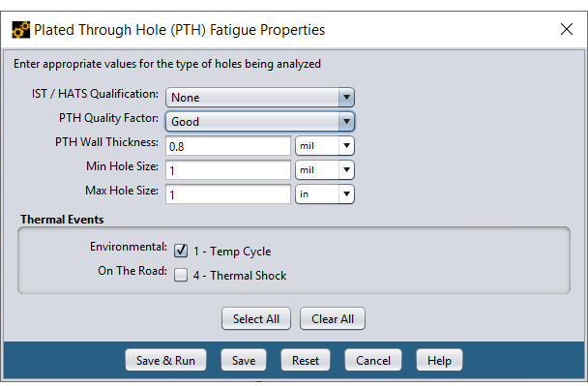Image resolution: width=588 pixels, height=386 pixels.
Task: Open the Min Hole Size unit selector
Action: click(325, 170)
